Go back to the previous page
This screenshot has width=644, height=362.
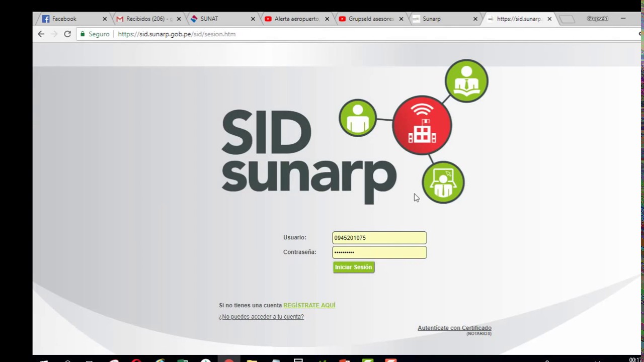click(41, 34)
